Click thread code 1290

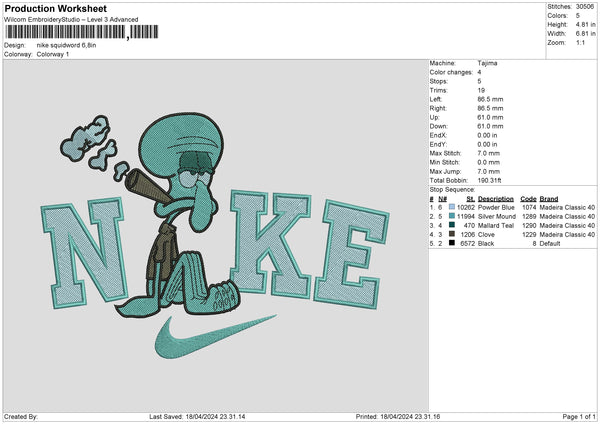pos(529,226)
